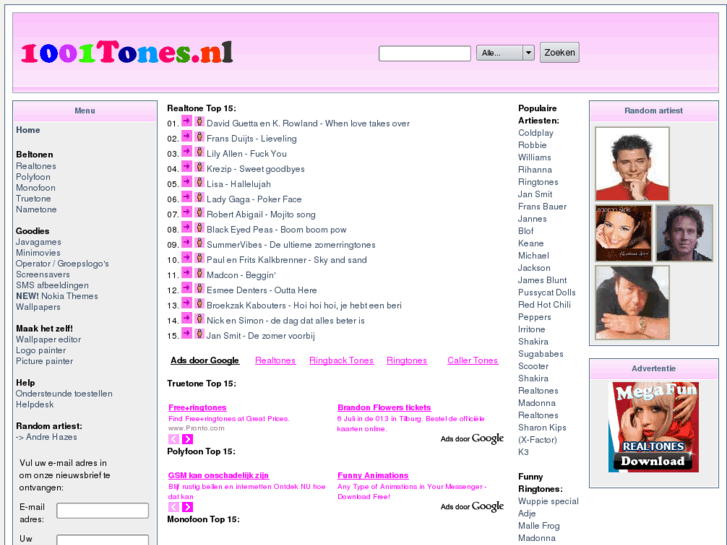Click the arrow icon beside Esmee Denters - Outta Here
The height and width of the screenshot is (545, 727).
coord(186,288)
